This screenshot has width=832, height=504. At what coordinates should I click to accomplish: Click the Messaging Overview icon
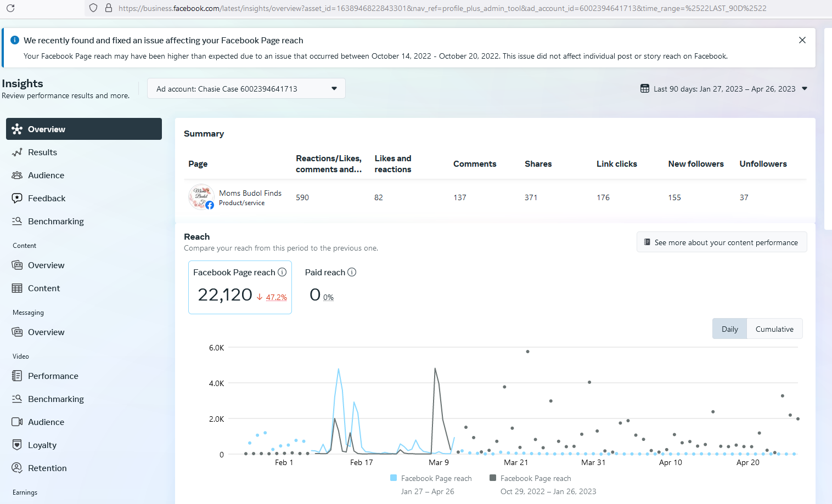[17, 332]
